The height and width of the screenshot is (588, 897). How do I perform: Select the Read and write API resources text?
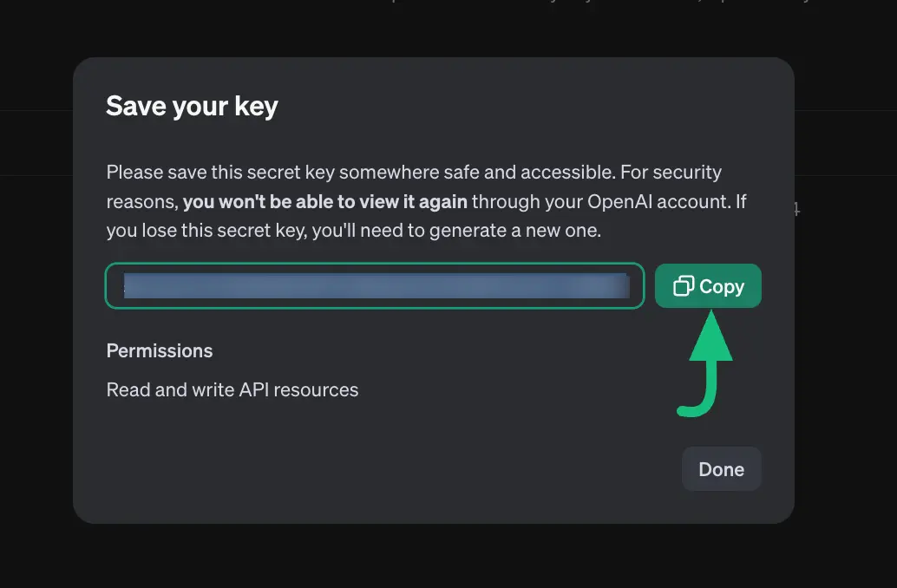232,389
